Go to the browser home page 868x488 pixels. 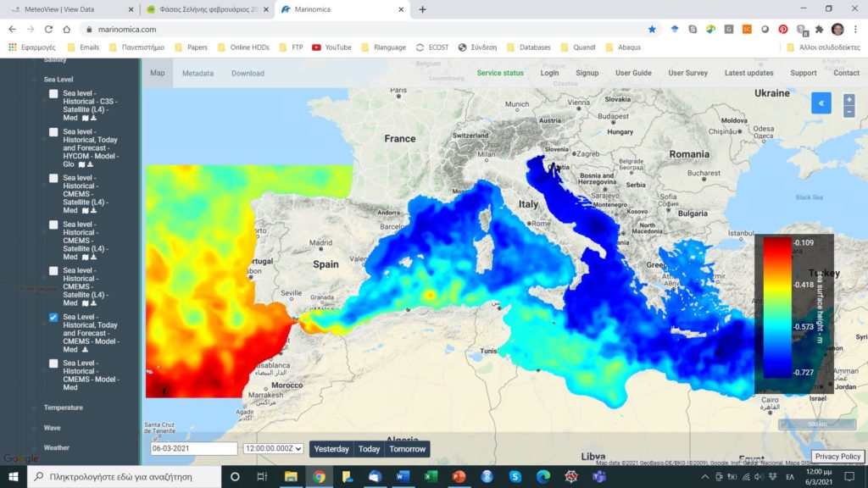66,30
